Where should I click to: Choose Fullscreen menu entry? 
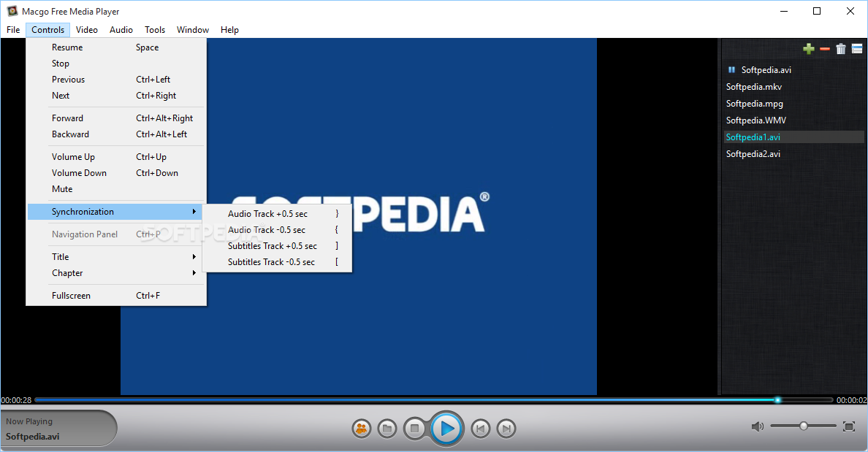(x=116, y=296)
